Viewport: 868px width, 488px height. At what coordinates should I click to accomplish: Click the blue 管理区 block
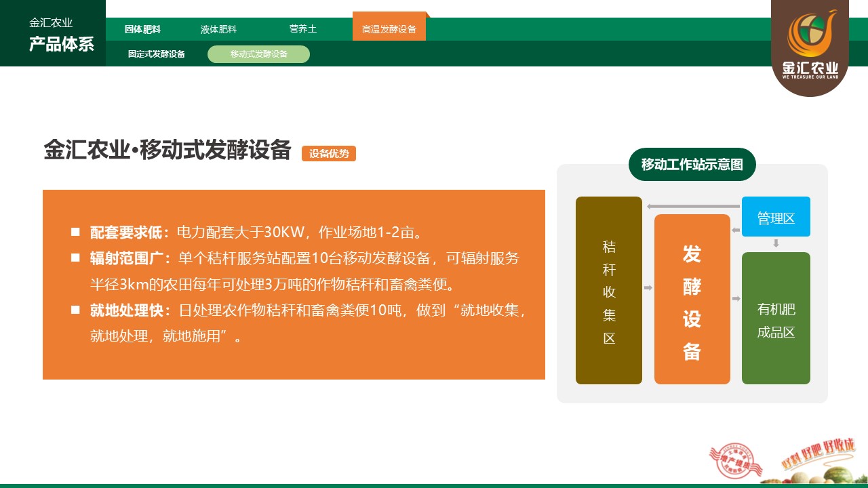pos(776,217)
